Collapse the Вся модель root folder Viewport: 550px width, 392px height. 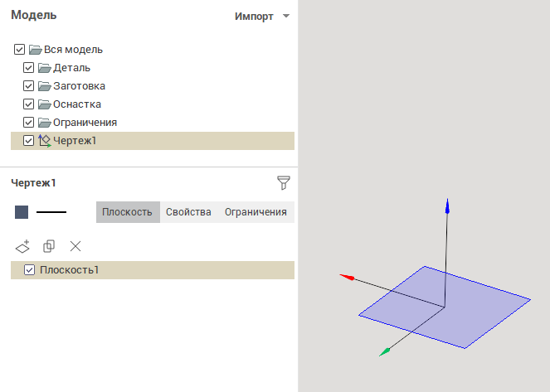coord(35,50)
